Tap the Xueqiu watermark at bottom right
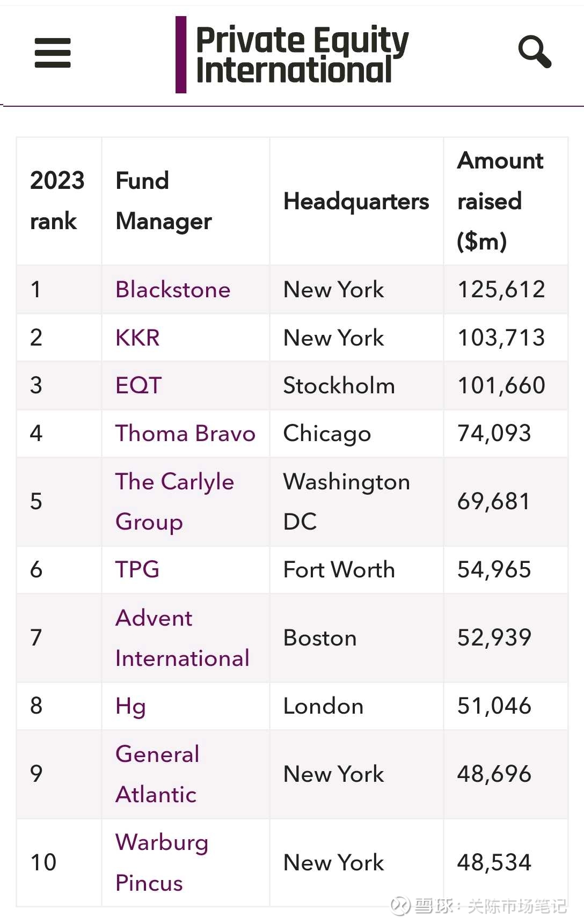 pyautogui.click(x=478, y=906)
